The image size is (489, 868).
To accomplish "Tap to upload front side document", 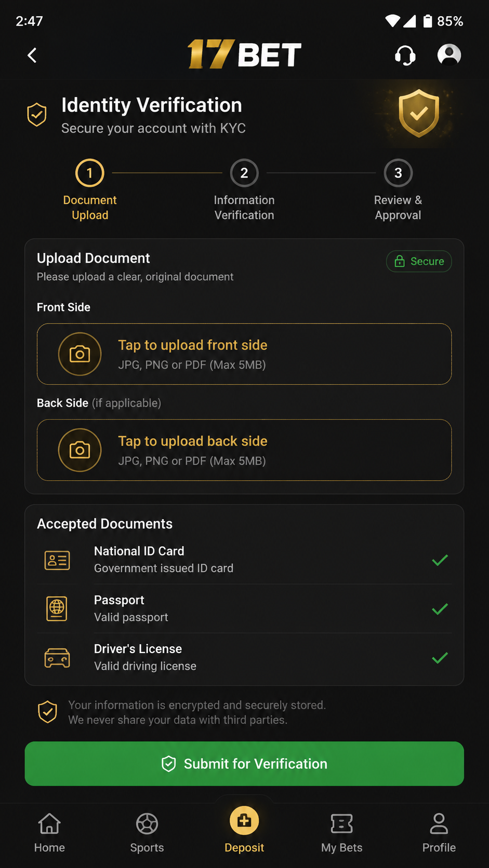I will [244, 354].
